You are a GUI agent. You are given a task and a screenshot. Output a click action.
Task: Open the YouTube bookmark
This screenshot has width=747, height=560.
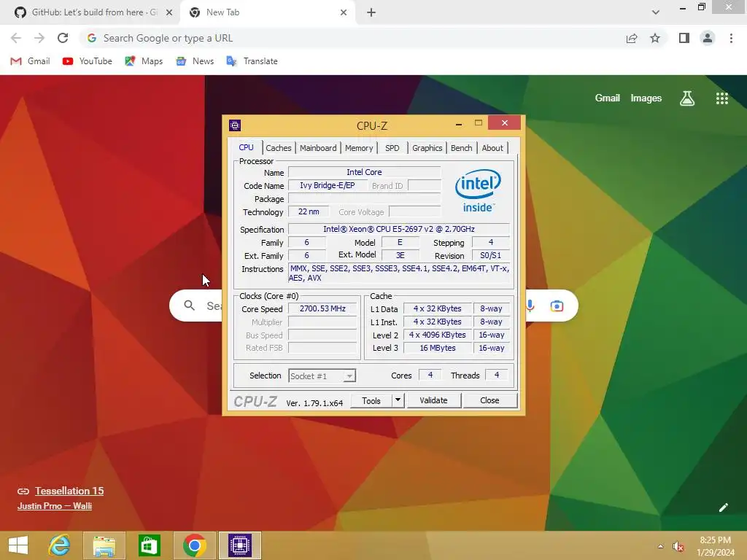[88, 61]
